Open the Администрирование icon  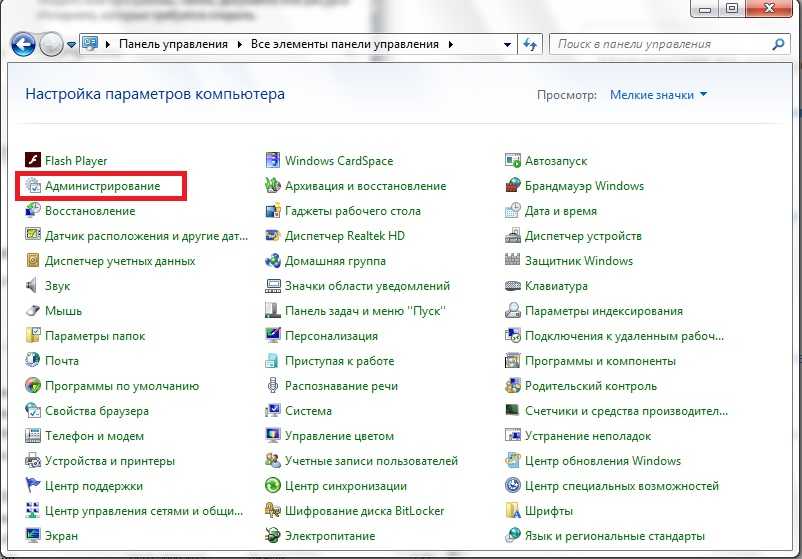33,185
